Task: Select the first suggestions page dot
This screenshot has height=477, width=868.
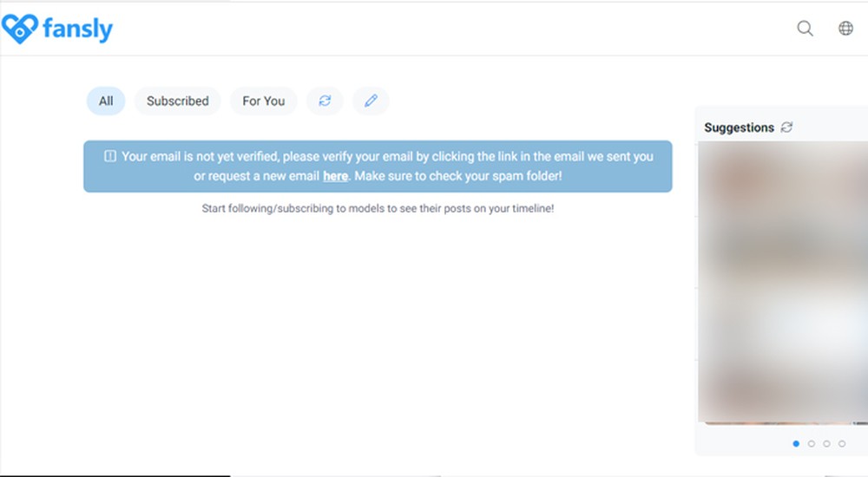Action: 796,443
